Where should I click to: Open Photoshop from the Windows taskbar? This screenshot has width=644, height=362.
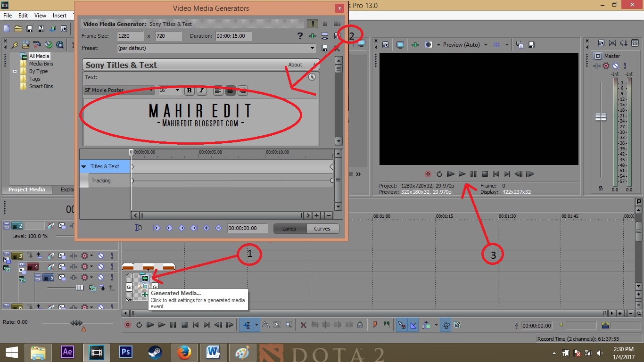pyautogui.click(x=126, y=352)
